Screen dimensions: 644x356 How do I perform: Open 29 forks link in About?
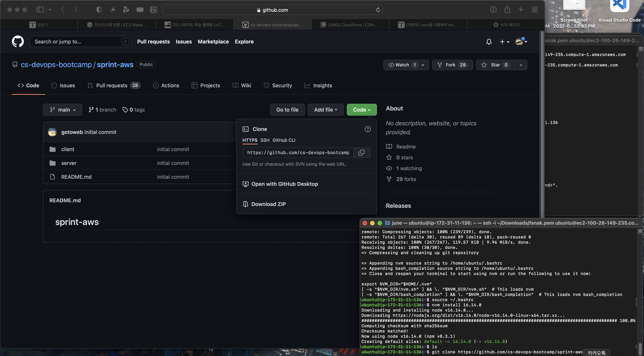(401, 179)
